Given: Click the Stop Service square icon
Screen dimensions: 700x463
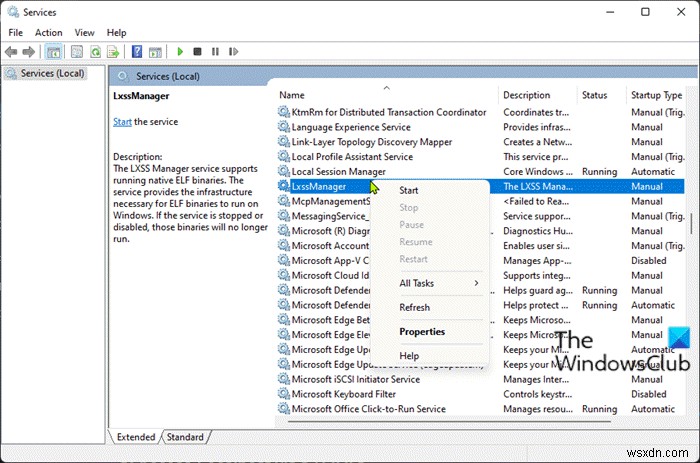Looking at the screenshot, I should tap(197, 51).
